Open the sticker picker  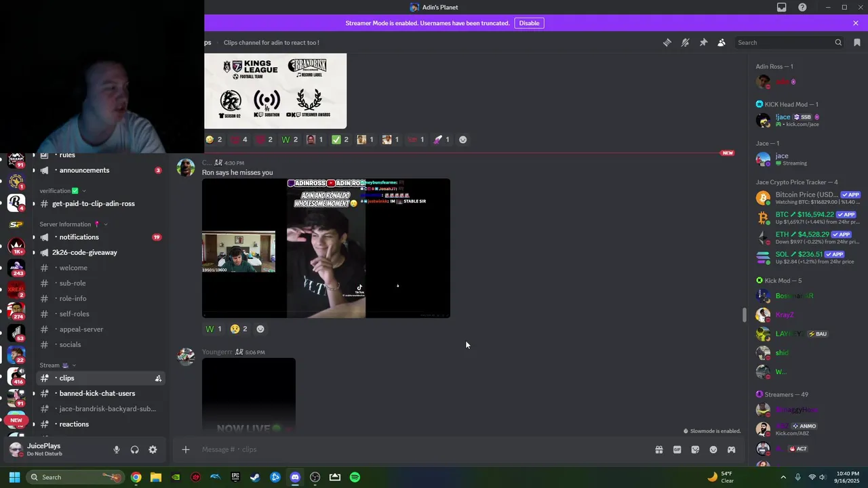point(695,449)
